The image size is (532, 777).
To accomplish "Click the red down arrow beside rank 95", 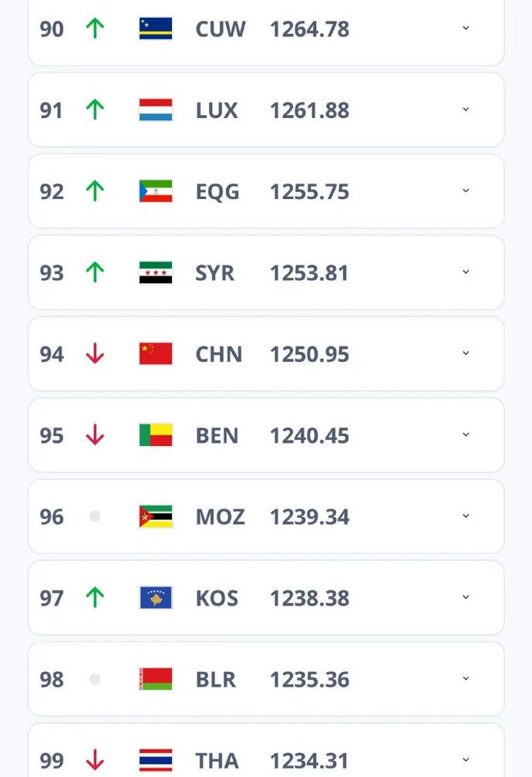I will [95, 435].
